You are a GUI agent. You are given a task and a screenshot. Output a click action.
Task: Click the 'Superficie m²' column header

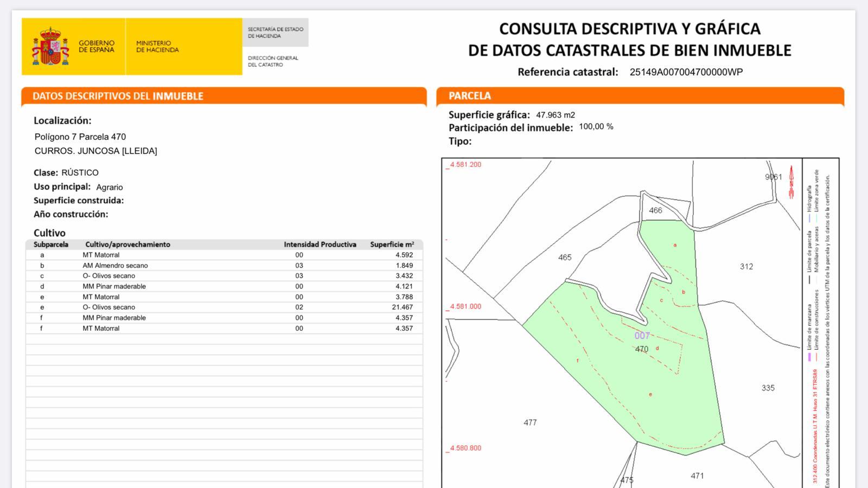[x=392, y=245]
